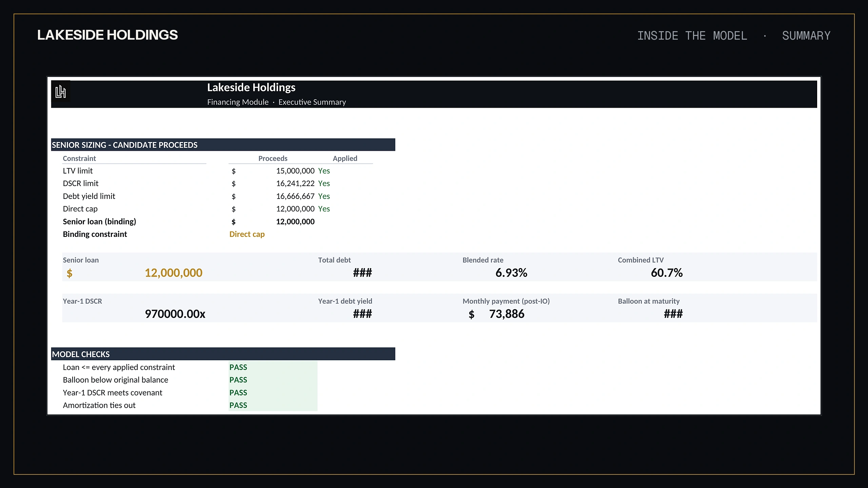The height and width of the screenshot is (488, 868).
Task: Click the Senior loan KPI label
Action: point(81,260)
